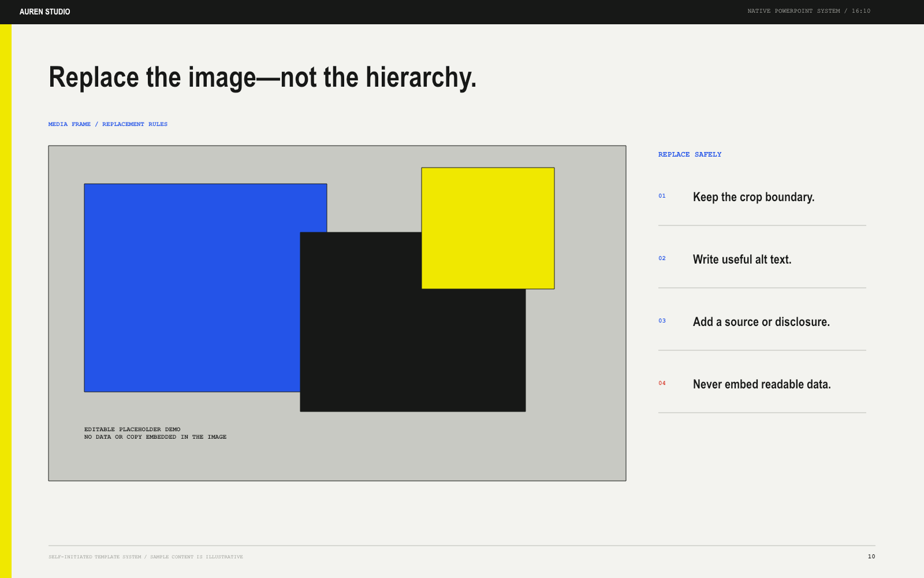Click 'NATIVE POWERPOINT SYSTEM / 16:10' header text
The height and width of the screenshot is (578, 924).
809,11
